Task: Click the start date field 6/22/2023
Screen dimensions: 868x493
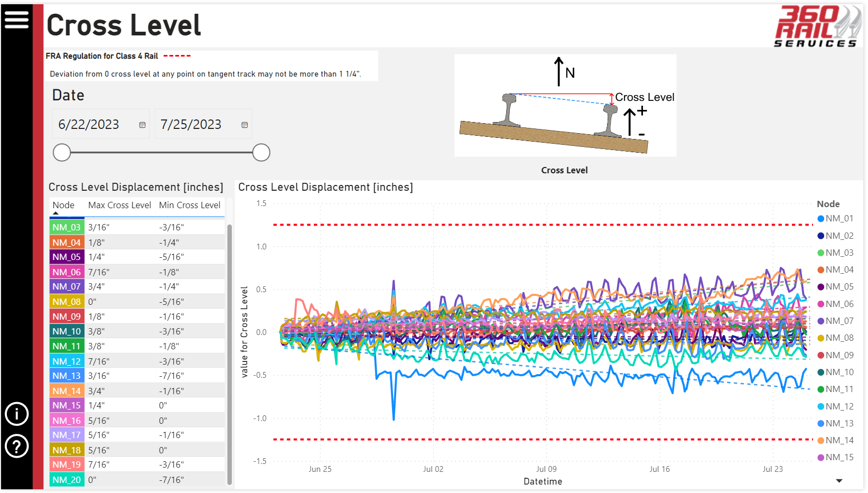Action: (x=100, y=124)
